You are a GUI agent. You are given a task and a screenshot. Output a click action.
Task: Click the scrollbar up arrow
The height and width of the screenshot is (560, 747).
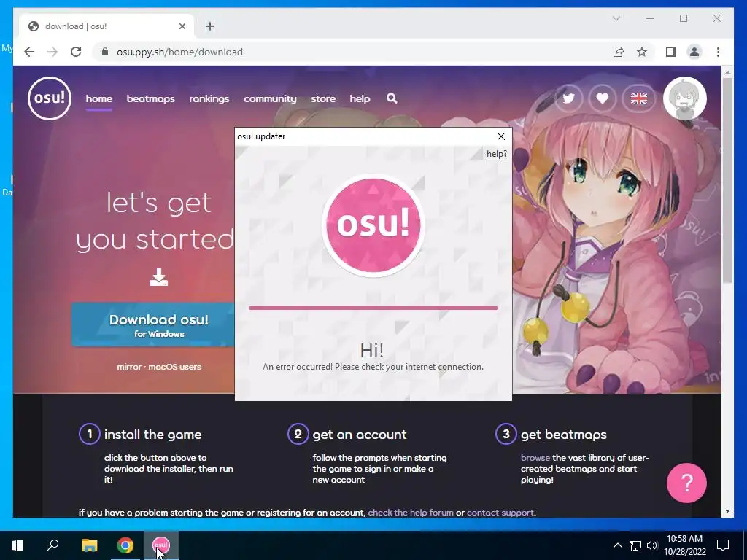(x=727, y=72)
